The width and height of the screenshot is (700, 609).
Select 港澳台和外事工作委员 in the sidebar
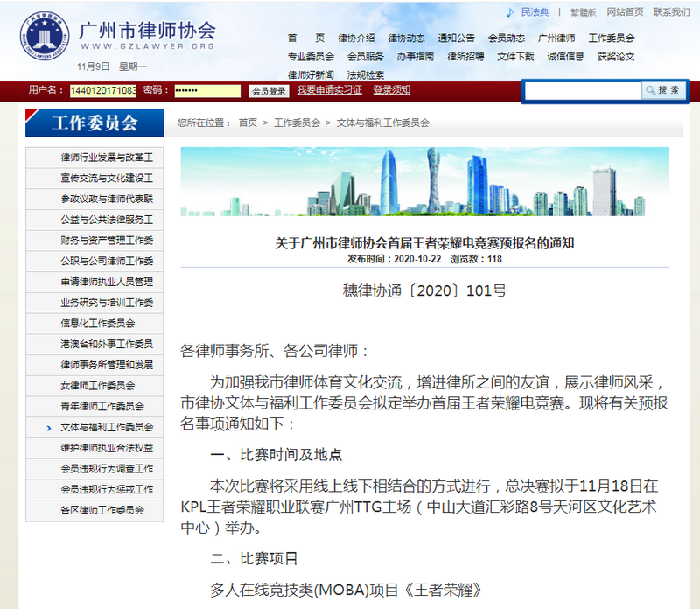tap(94, 344)
